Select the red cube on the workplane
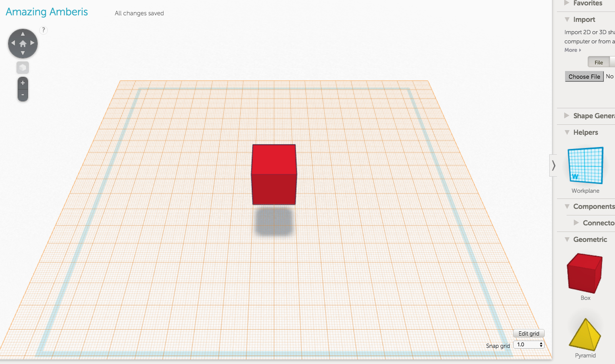 click(274, 174)
